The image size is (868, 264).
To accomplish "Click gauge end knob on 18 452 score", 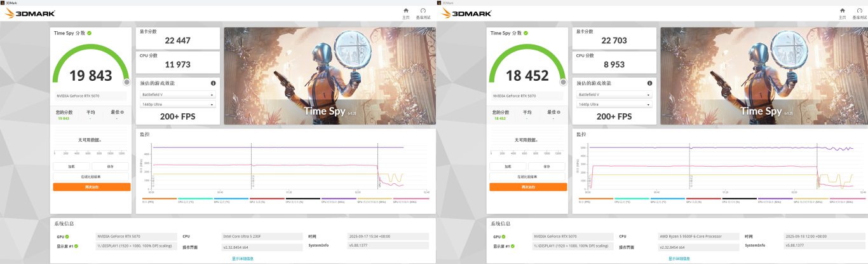I will [563, 82].
